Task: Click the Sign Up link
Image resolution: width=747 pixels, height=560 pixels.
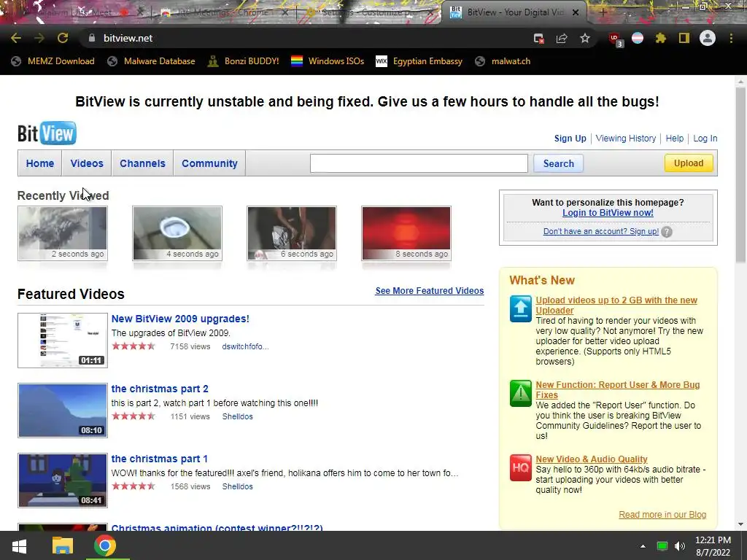Action: (570, 138)
